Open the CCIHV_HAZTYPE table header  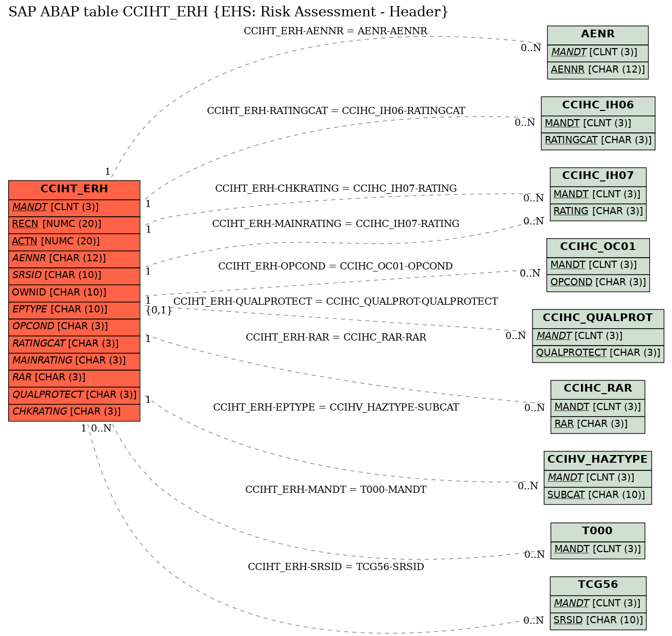(x=598, y=460)
